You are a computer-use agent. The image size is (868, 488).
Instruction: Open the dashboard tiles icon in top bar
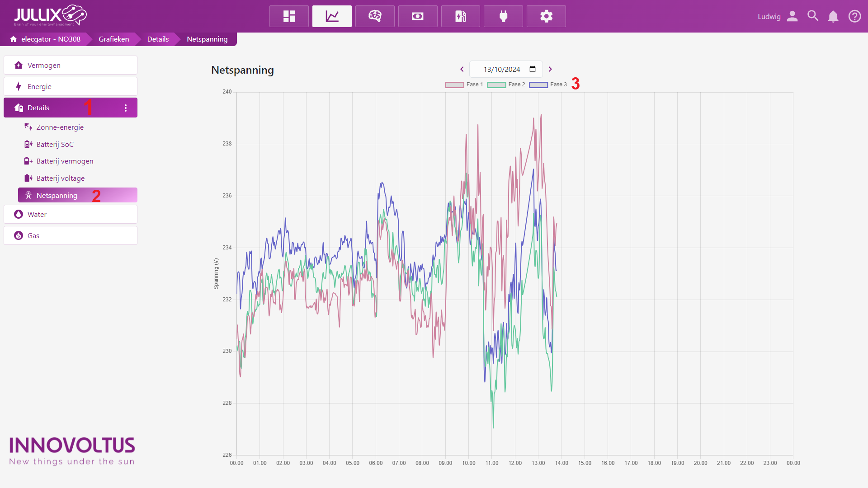coord(289,16)
